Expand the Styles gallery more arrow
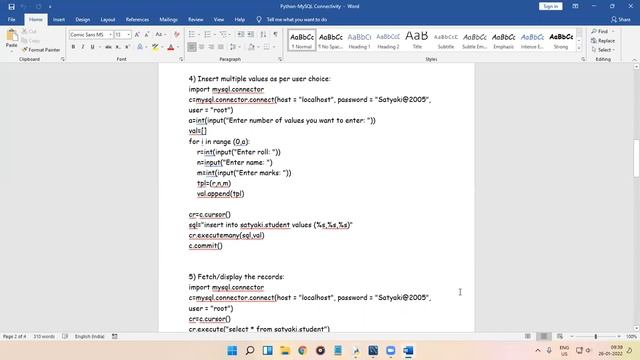640x360 pixels. point(579,48)
